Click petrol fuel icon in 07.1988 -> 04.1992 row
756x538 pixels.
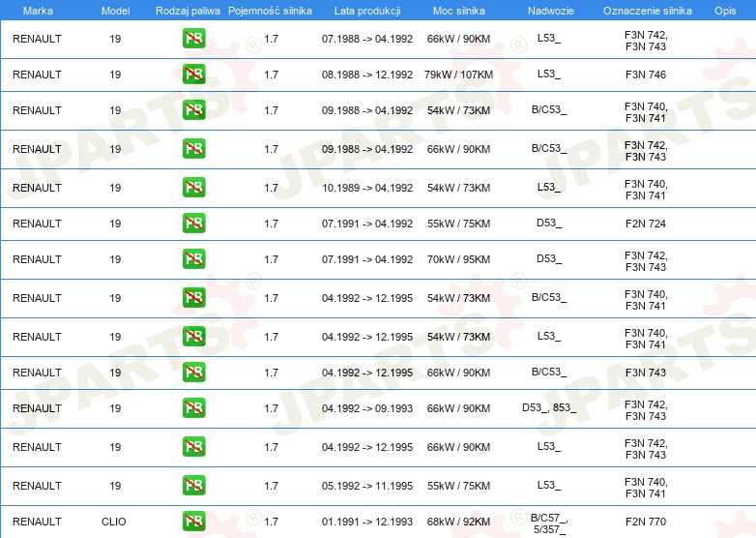[193, 39]
